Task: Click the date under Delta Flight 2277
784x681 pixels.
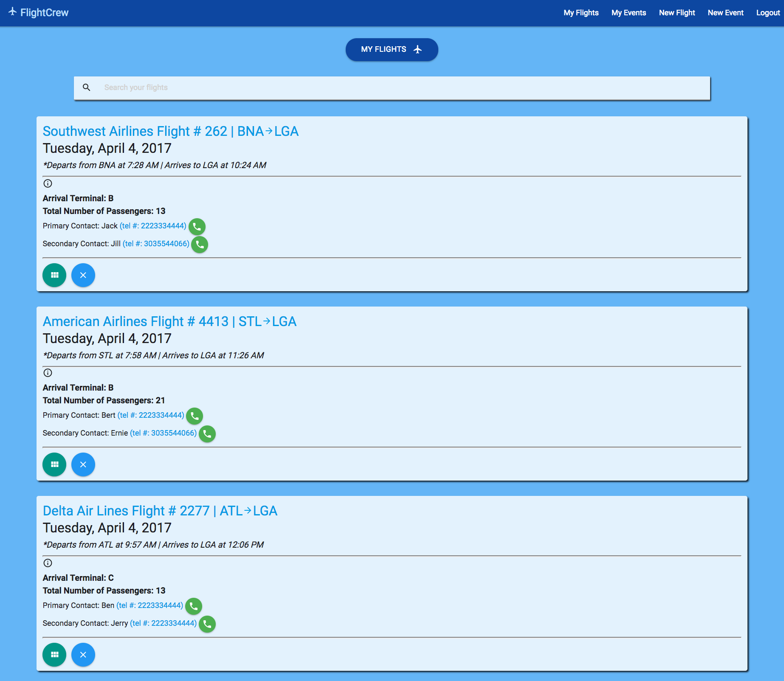Action: pos(107,528)
